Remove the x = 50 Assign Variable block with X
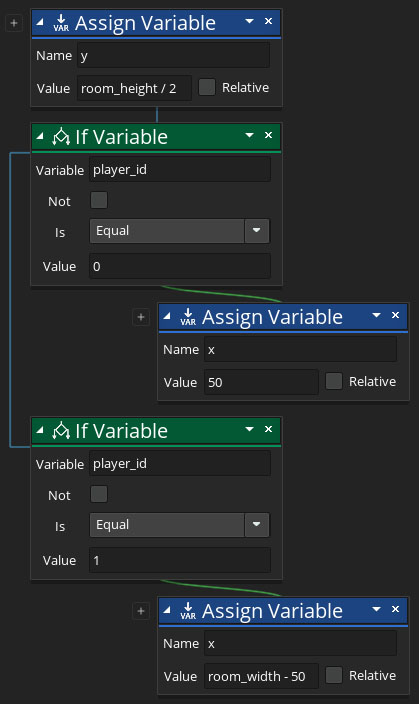The image size is (419, 704). click(x=395, y=315)
